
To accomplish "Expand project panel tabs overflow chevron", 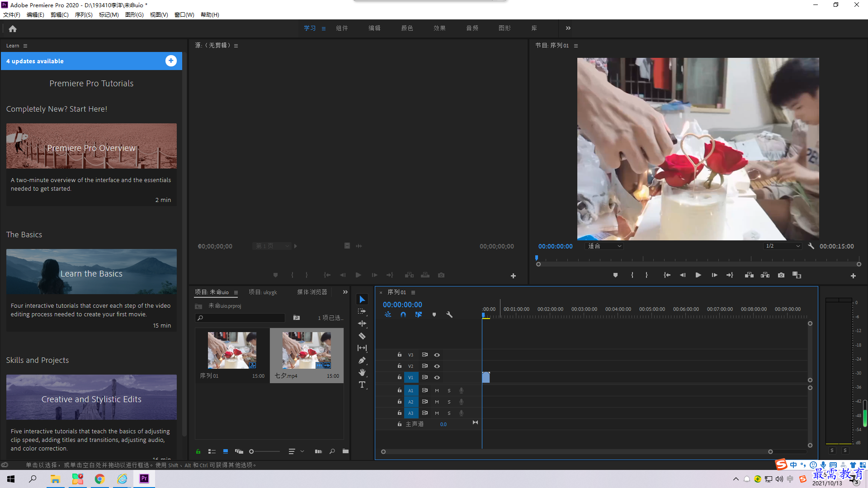I will 345,292.
